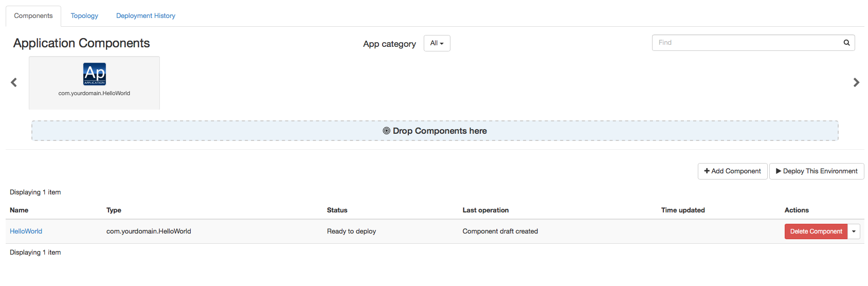
Task: Open the HelloWorld component link
Action: (x=26, y=231)
